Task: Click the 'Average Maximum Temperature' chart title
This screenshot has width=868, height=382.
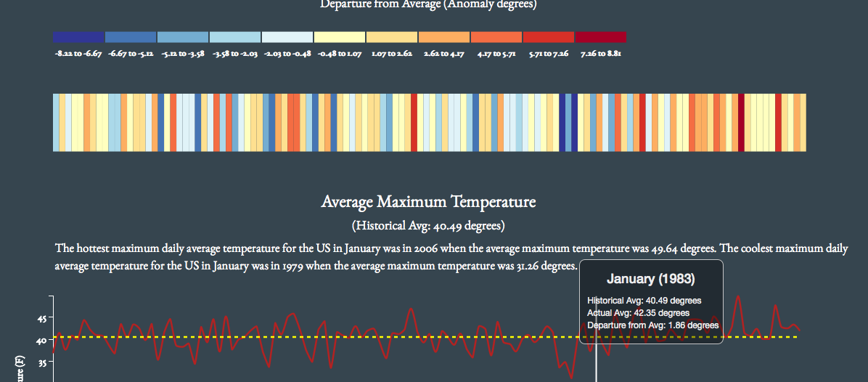Action: [x=428, y=201]
